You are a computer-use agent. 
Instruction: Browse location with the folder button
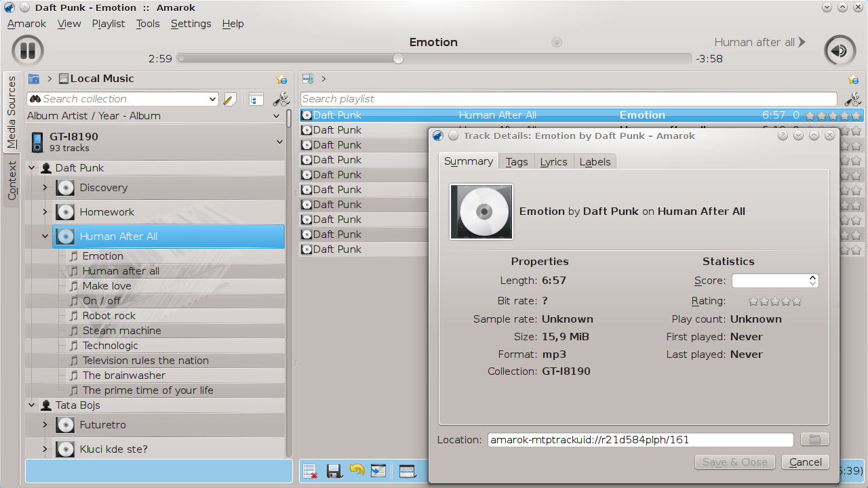coord(814,440)
